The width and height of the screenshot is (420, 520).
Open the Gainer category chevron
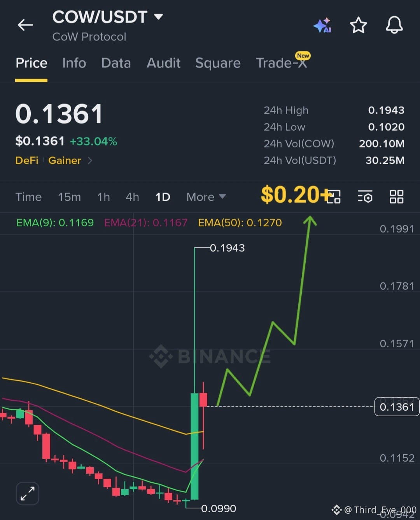pyautogui.click(x=90, y=160)
